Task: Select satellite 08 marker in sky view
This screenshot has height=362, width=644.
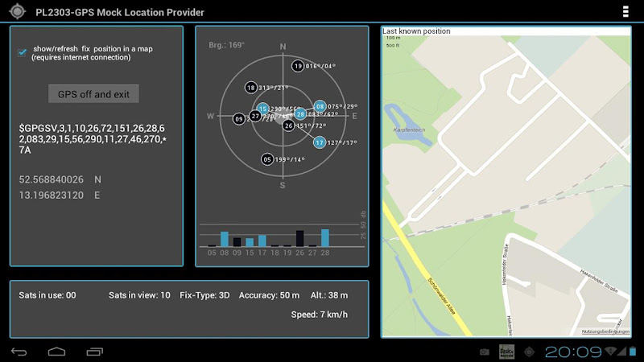Action: (320, 106)
